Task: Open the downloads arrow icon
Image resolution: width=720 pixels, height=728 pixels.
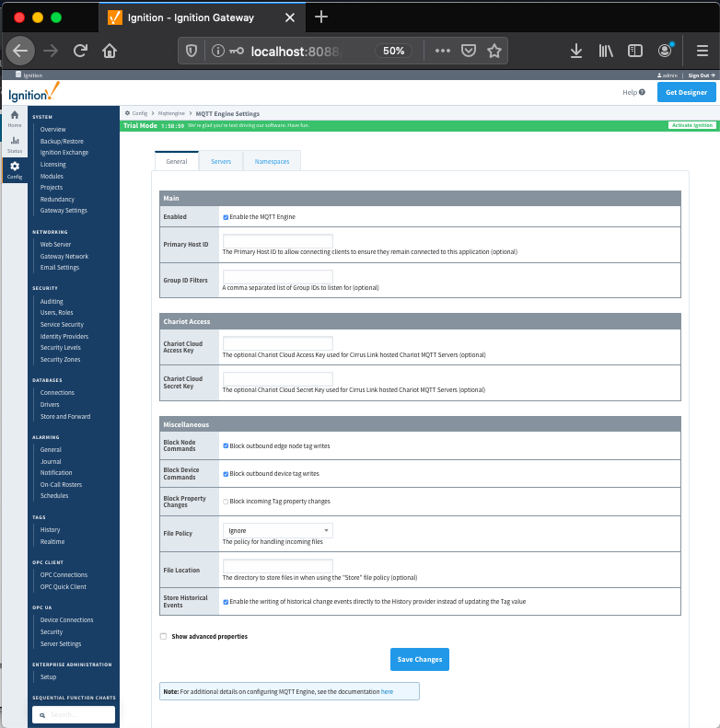Action: click(576, 50)
